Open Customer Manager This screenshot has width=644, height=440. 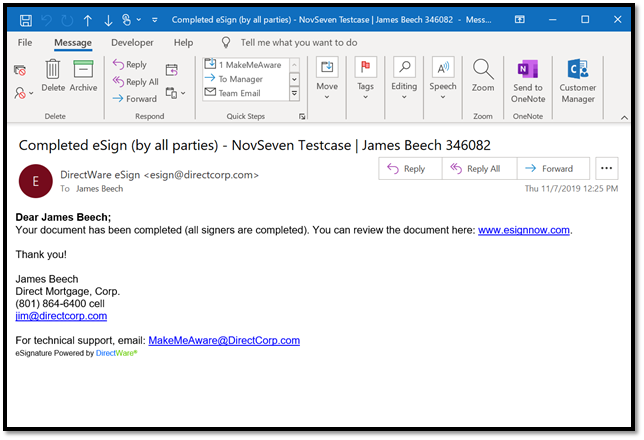578,81
